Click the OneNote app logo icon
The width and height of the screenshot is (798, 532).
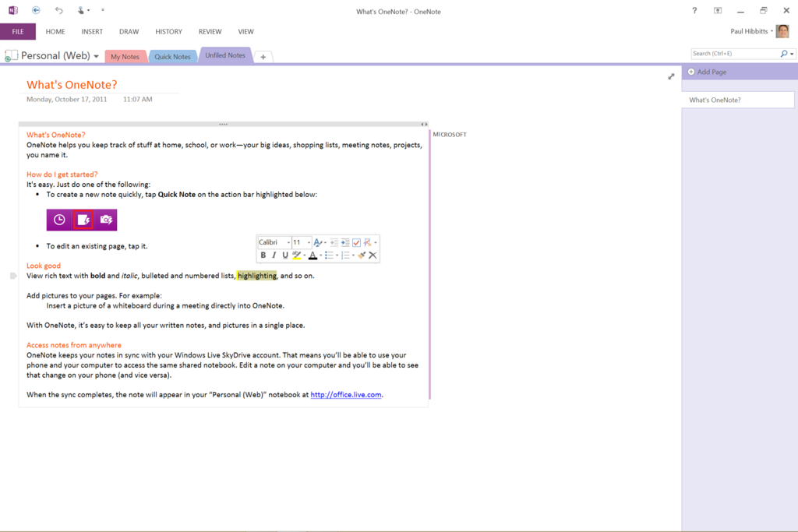(x=13, y=10)
